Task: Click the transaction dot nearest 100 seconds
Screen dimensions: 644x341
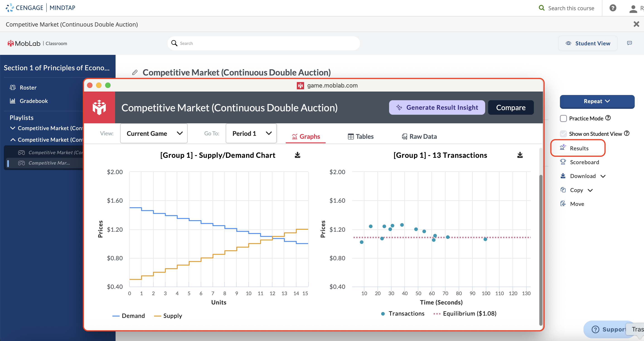Action: click(x=485, y=239)
